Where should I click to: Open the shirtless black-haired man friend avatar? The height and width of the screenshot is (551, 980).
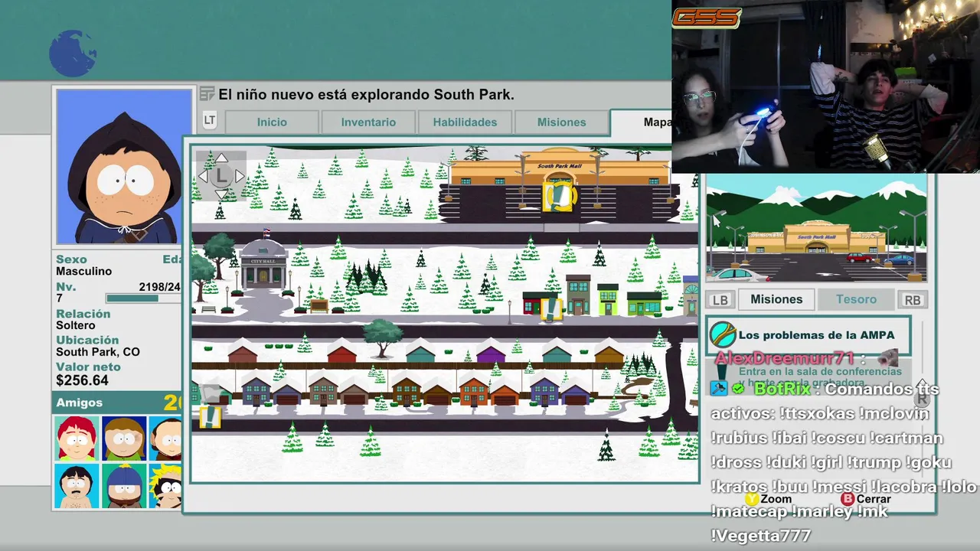tap(77, 485)
